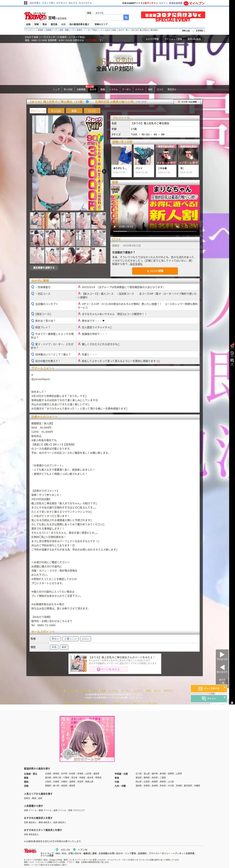The height and width of the screenshot is (868, 235).
Task: Open the チャット button
Action: 208,698
